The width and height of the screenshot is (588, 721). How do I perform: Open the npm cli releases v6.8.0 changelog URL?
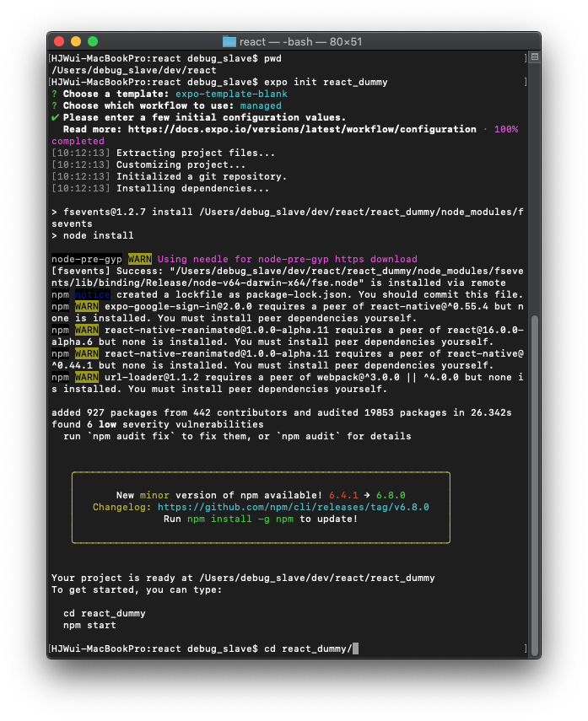pyautogui.click(x=293, y=507)
